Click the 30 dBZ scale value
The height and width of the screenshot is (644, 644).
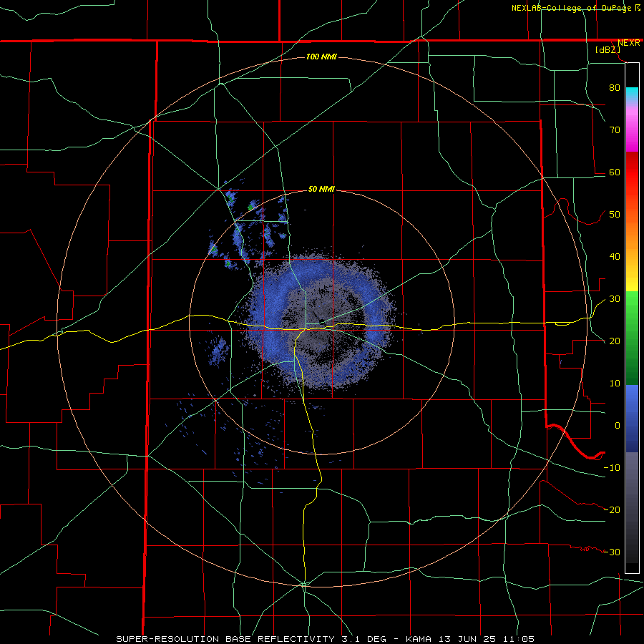615,299
